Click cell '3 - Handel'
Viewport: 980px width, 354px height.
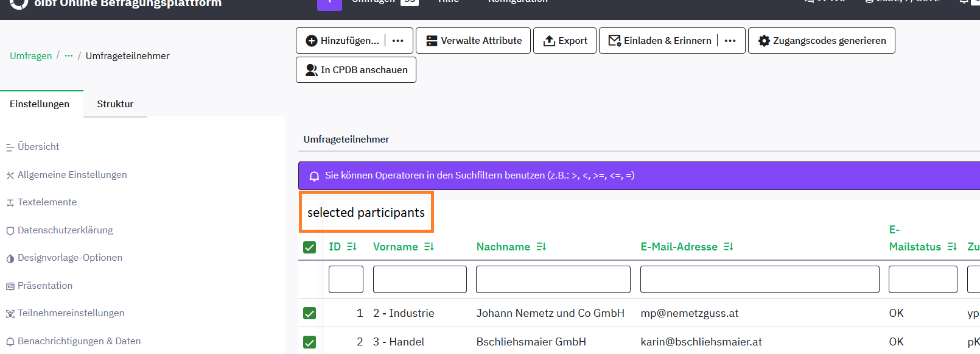pos(399,342)
